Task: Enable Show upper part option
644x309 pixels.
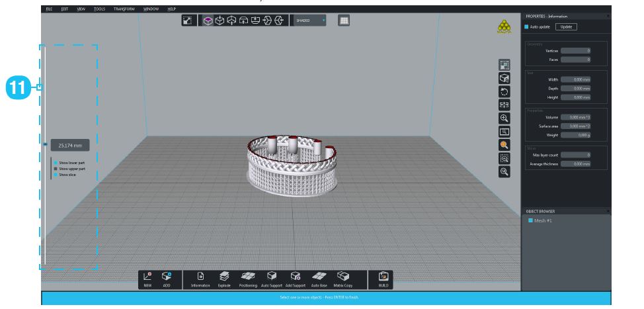Action: 56,169
